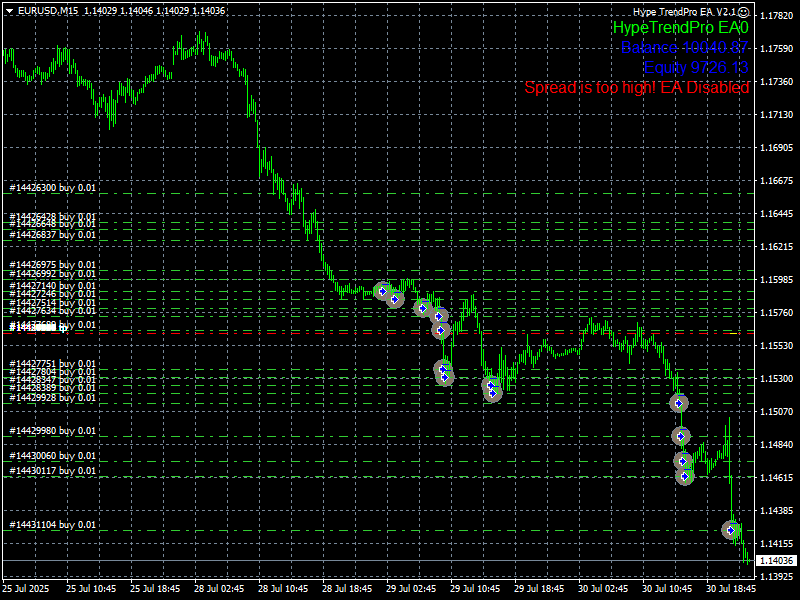Screen dimensions: 800x600
Task: Click the buy arrow marker just above the 1.15070 level
Action: 679,403
